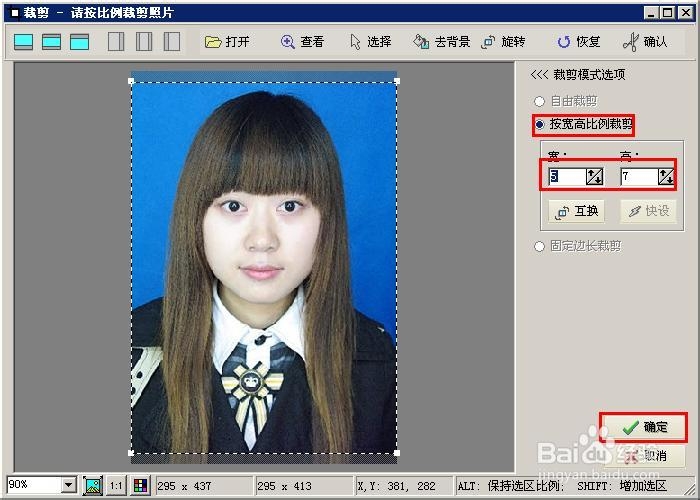Image resolution: width=700 pixels, height=500 pixels.
Task: Click the 旋转 (Rotate) tool
Action: [503, 42]
